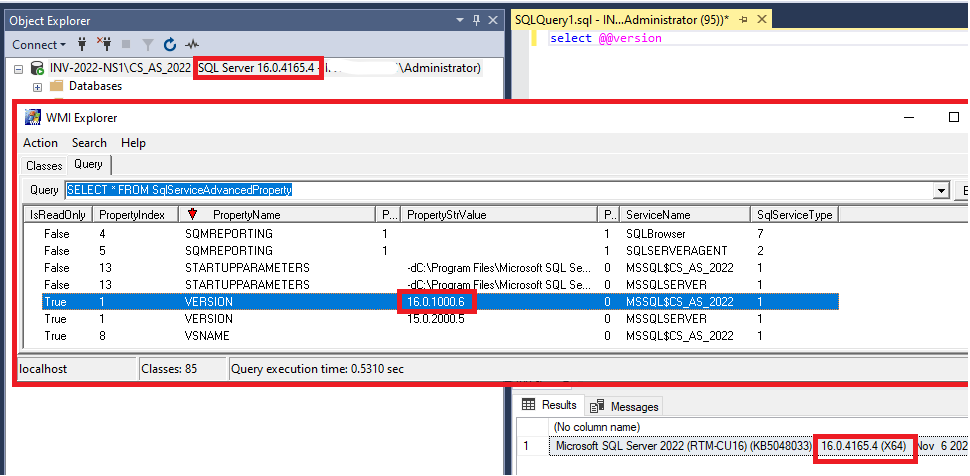970x476 pixels.
Task: Maximize the WMI Explorer window
Action: click(953, 117)
